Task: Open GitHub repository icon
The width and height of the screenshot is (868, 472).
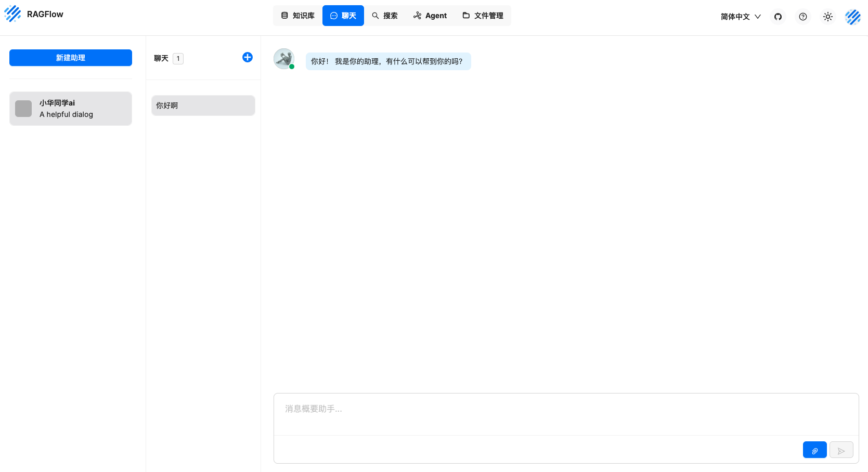Action: [x=778, y=17]
